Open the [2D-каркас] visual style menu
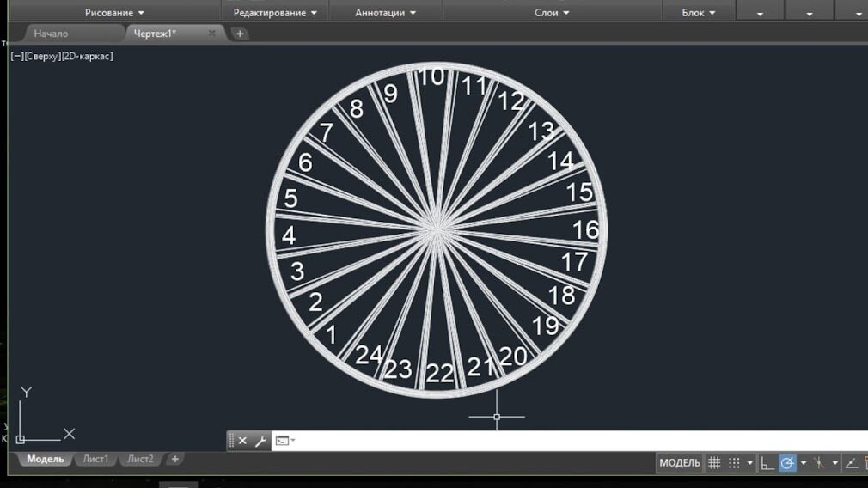 pyautogui.click(x=87, y=56)
